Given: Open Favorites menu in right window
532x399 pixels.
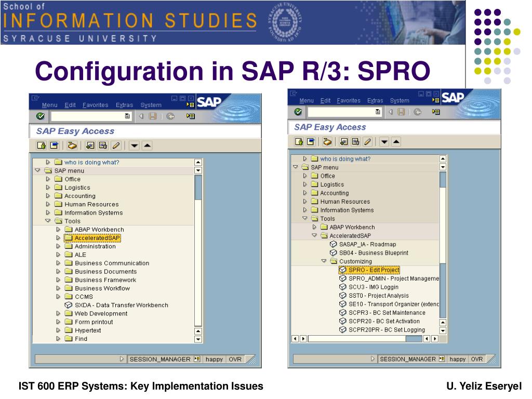Looking at the screenshot, I should [349, 101].
